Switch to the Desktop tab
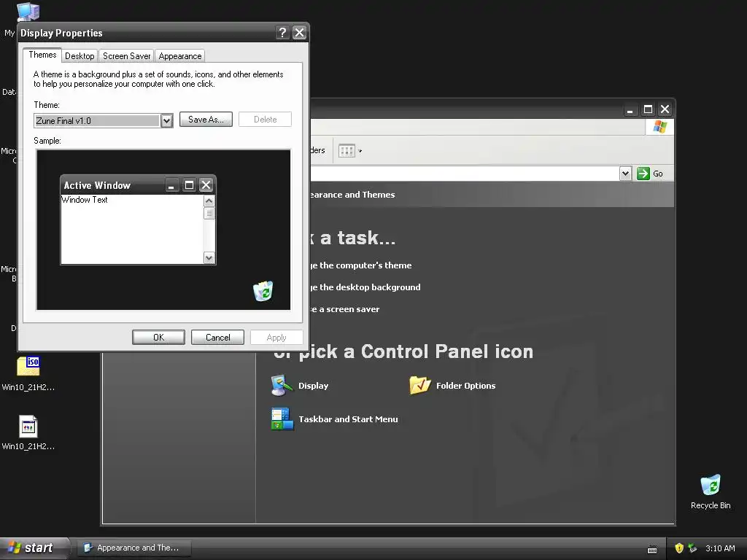Viewport: 747px width, 560px height. (x=80, y=55)
